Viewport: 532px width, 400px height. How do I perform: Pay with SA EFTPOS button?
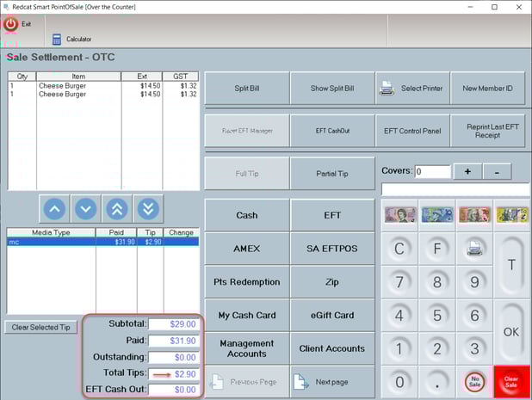click(332, 249)
